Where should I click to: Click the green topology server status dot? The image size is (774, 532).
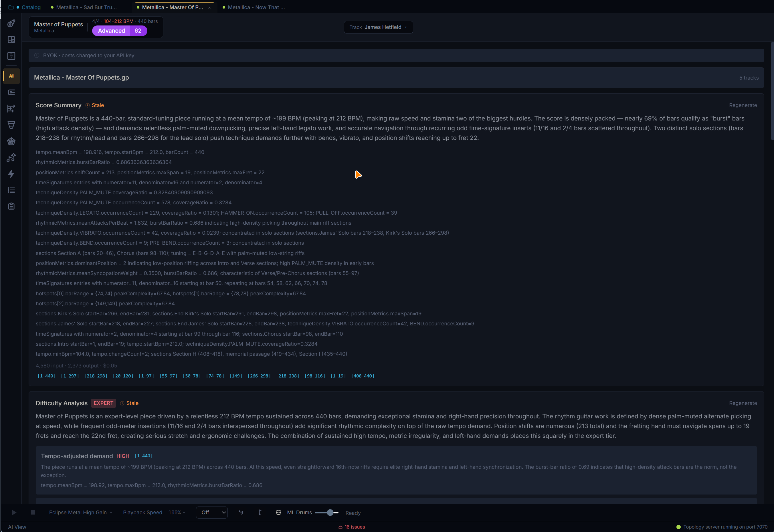coord(678,527)
